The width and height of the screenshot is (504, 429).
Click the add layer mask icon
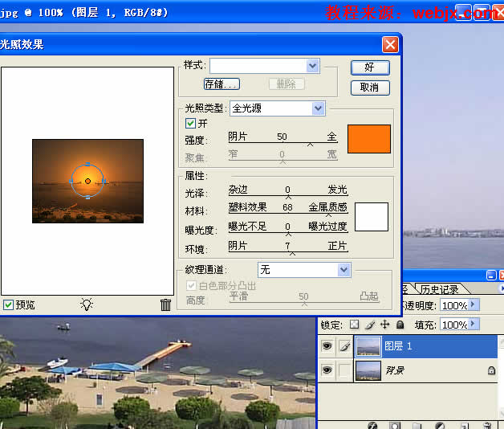coord(395,425)
